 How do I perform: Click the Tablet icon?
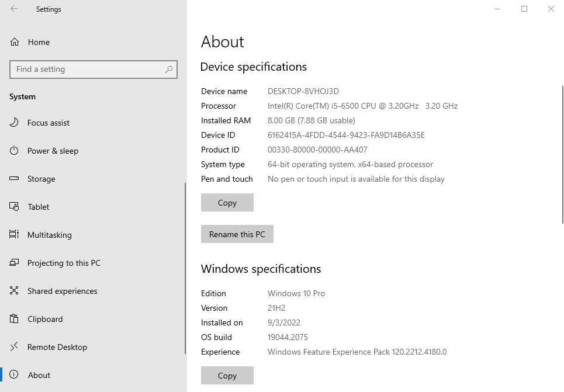(x=14, y=207)
